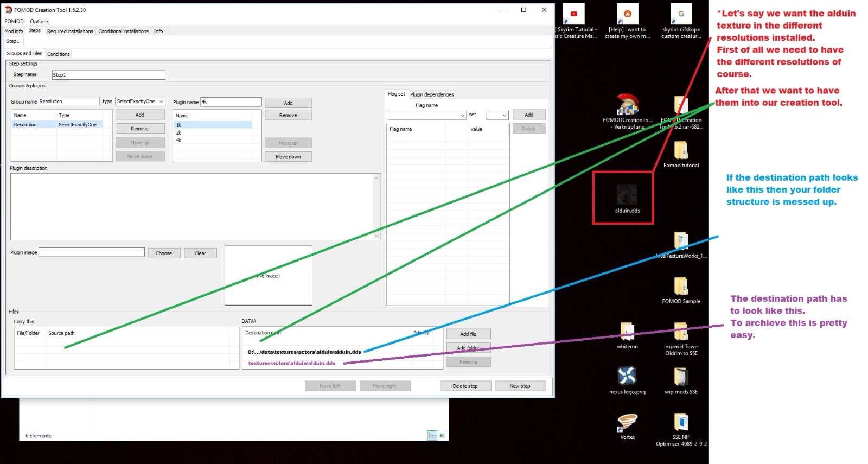The height and width of the screenshot is (464, 868).
Task: Click the New step button
Action: (x=520, y=386)
